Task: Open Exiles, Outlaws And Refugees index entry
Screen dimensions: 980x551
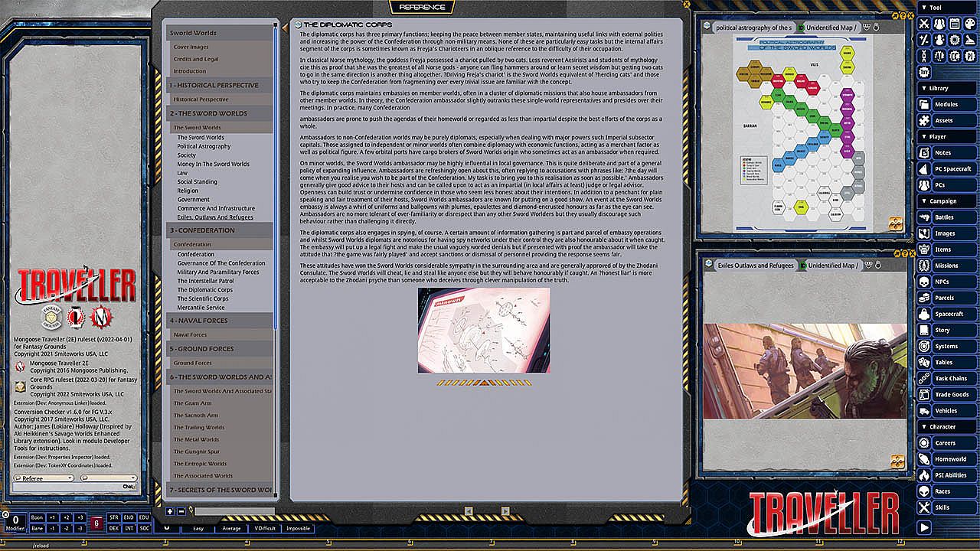Action: click(215, 217)
